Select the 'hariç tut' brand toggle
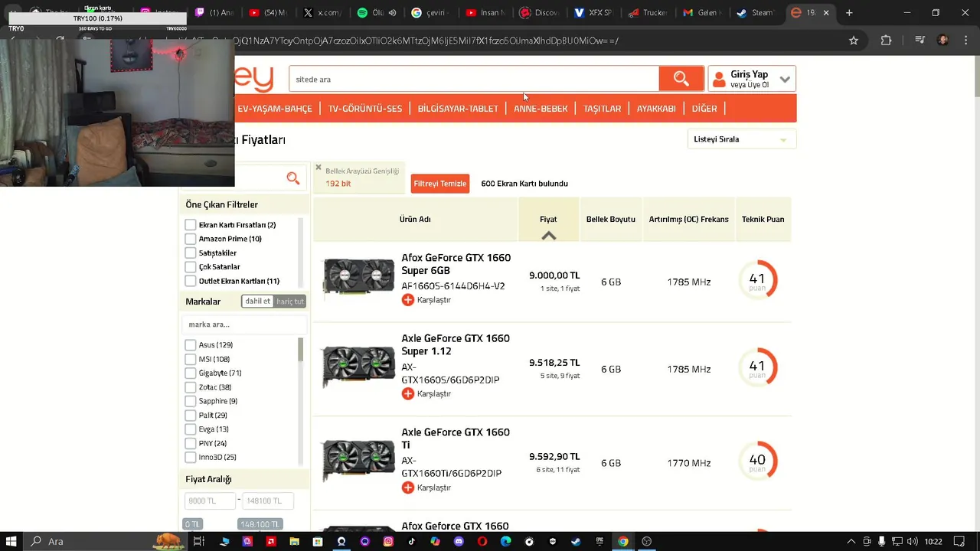 click(x=290, y=302)
